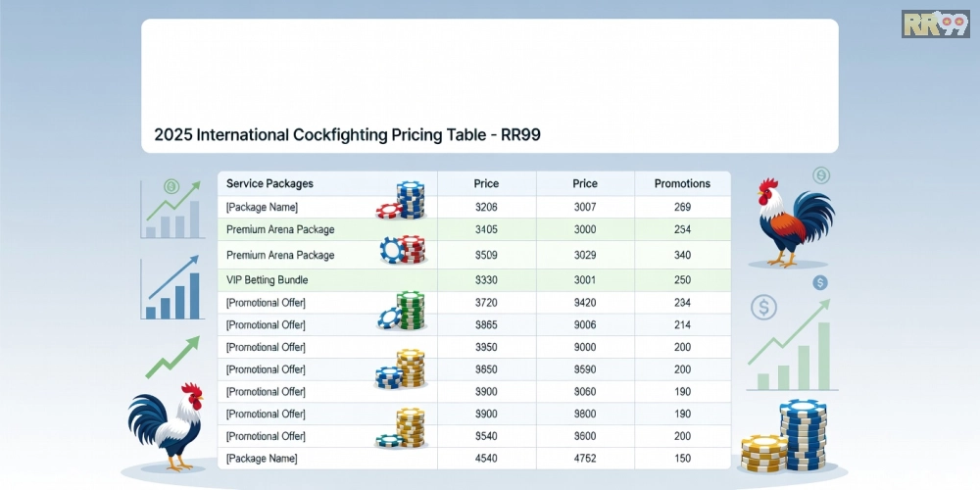Click the RR99 logo badge
Viewport: 980px width, 490px height.
point(936,24)
